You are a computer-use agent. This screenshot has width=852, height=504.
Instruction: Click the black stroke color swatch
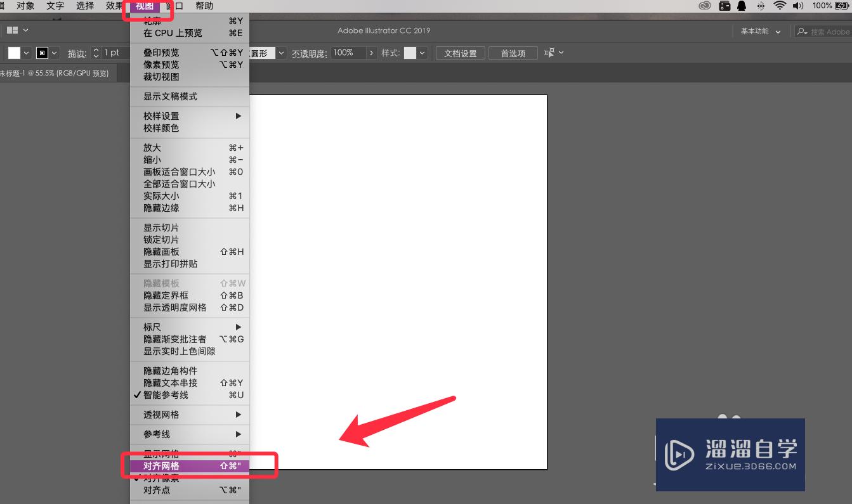tap(42, 53)
